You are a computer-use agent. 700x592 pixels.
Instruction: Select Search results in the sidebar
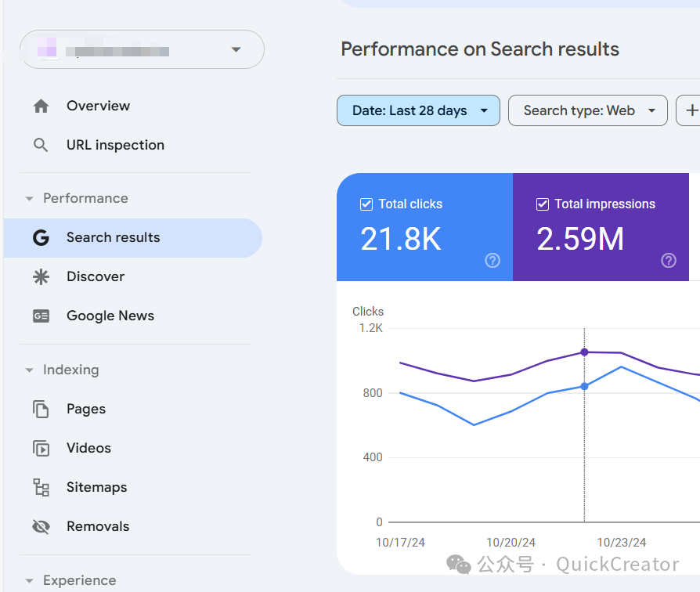114,238
